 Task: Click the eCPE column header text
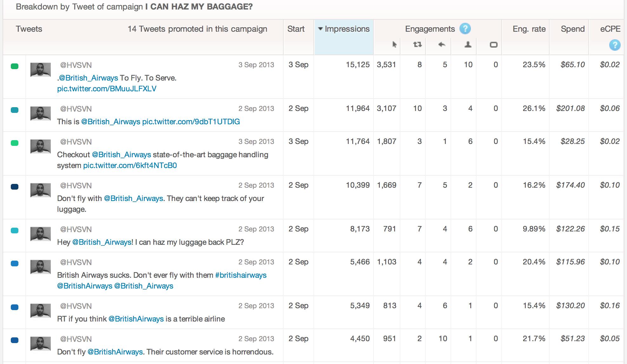pos(610,29)
